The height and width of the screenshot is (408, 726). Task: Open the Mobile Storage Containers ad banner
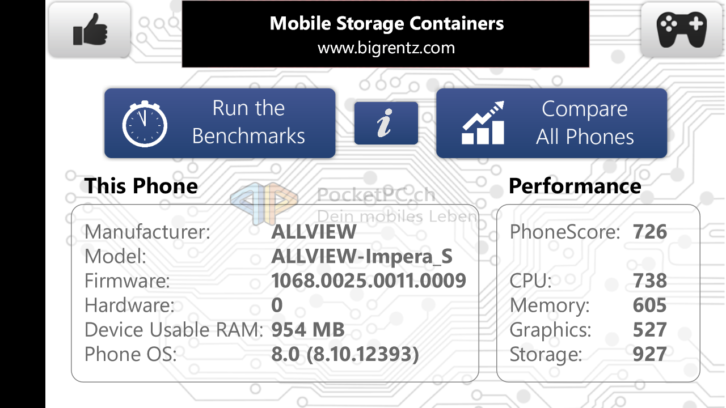[385, 34]
